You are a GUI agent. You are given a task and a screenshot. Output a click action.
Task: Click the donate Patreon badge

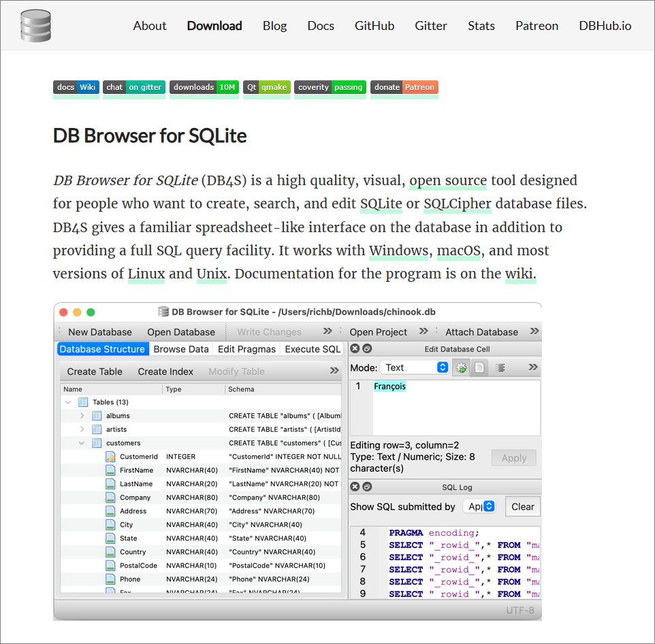click(x=404, y=87)
